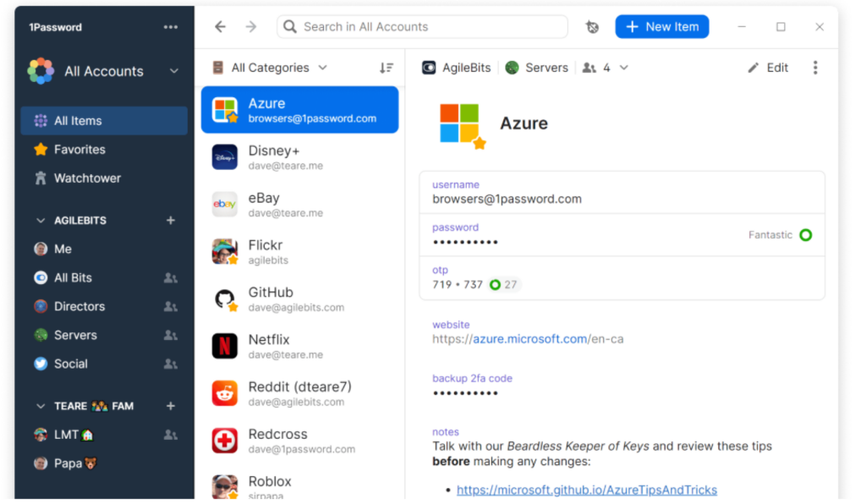
Task: Open the AzureTipsAndTricks link in notes
Action: pos(587,490)
